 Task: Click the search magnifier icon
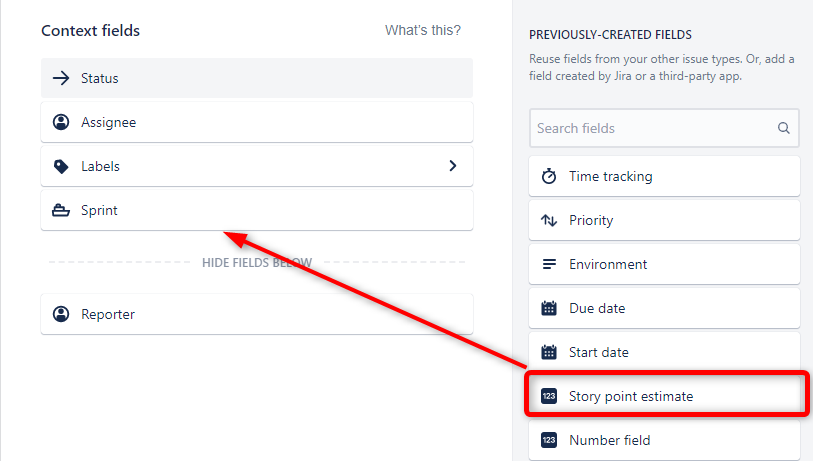(783, 128)
